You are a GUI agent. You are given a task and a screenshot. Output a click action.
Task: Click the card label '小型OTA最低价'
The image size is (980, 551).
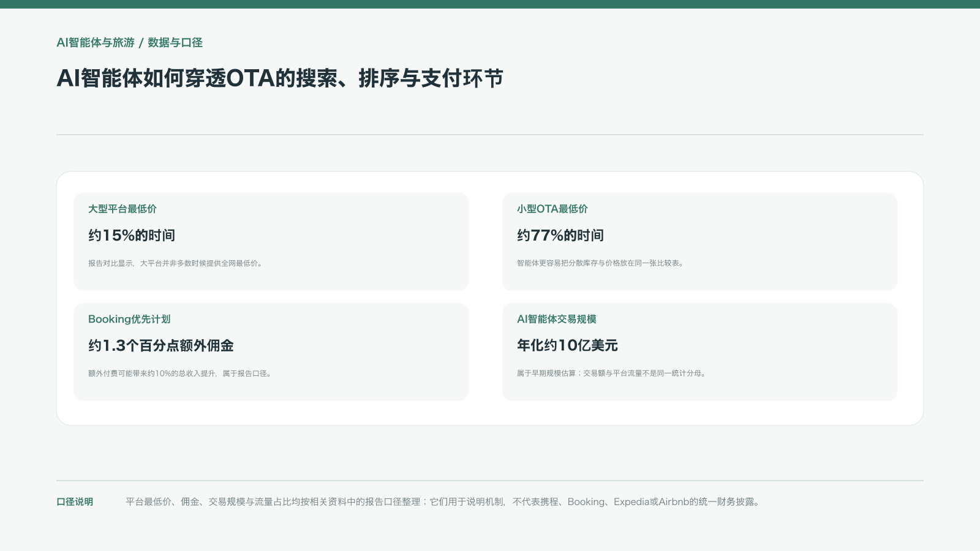[x=552, y=209]
